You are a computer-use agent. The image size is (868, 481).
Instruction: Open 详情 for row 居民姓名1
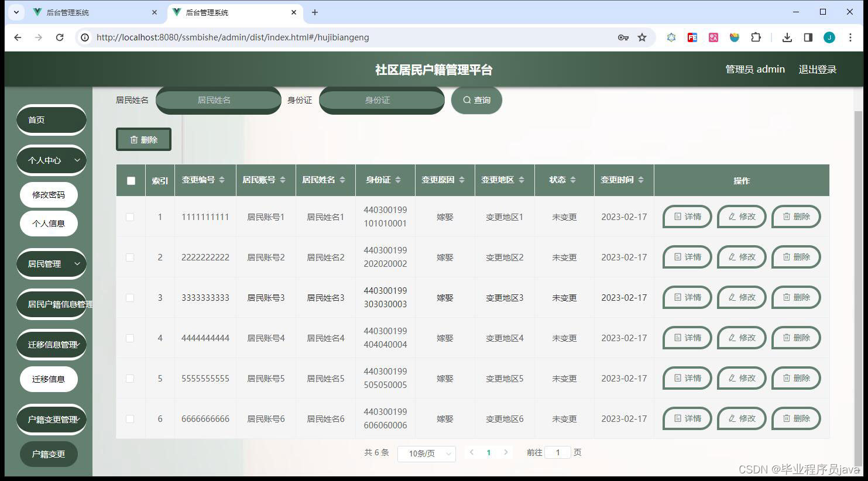pyautogui.click(x=687, y=217)
